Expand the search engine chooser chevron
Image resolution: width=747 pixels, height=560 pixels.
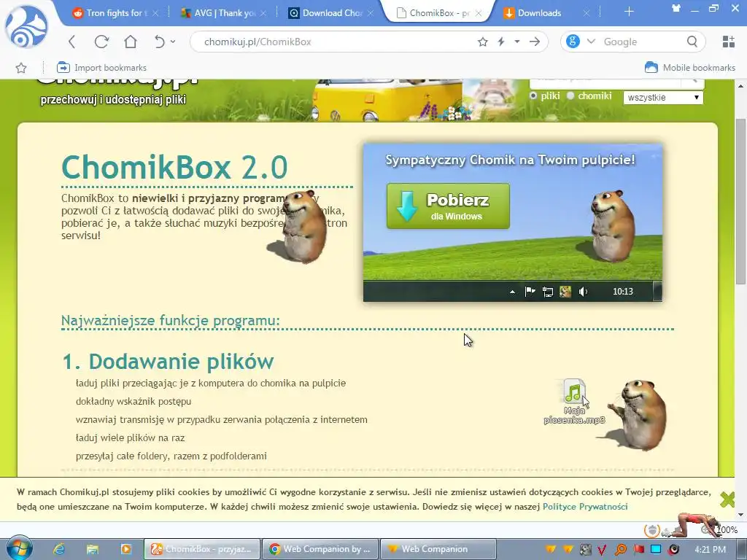[591, 42]
